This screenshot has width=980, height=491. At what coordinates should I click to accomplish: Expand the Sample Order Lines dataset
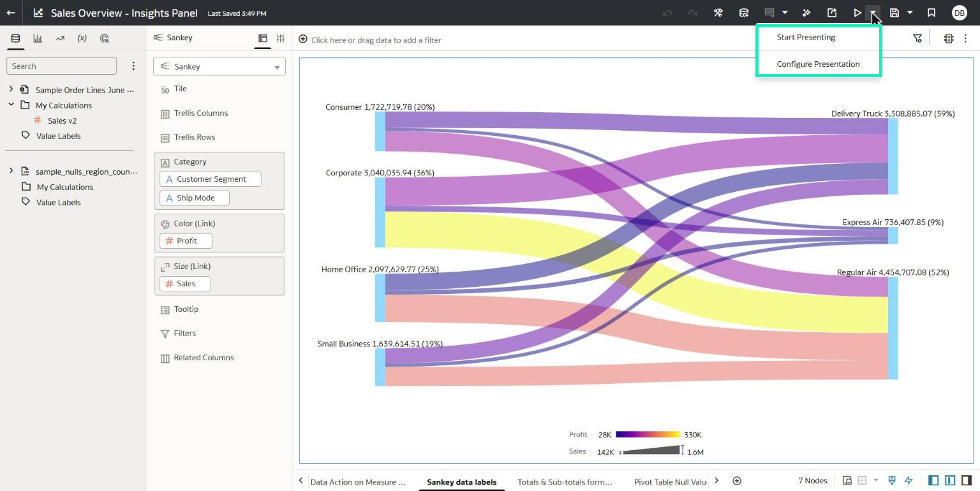(x=11, y=89)
